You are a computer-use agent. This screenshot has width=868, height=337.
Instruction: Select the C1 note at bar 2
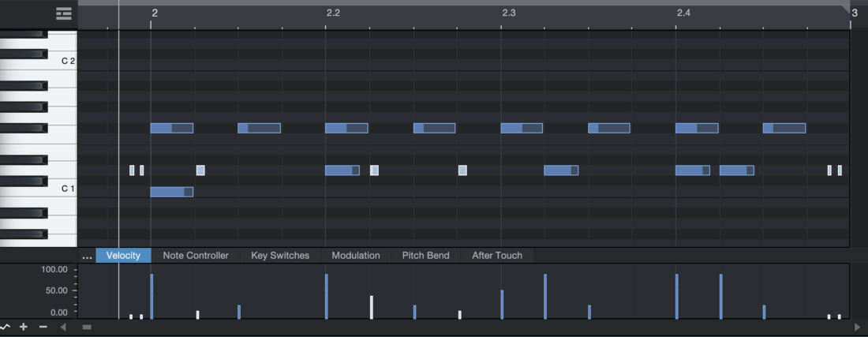(x=171, y=192)
